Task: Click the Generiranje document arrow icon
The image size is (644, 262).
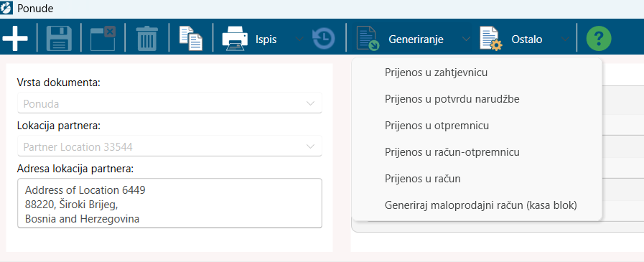Action: coord(368,39)
